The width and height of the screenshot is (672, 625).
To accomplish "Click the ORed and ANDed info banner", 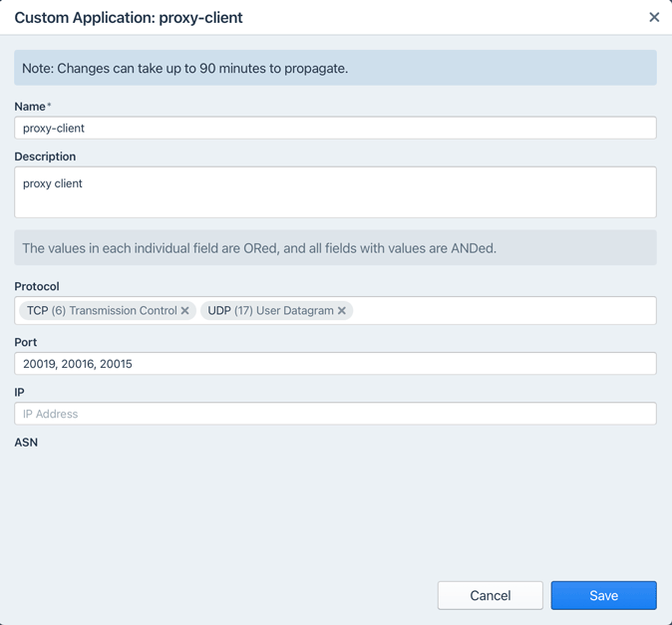I will coord(335,248).
